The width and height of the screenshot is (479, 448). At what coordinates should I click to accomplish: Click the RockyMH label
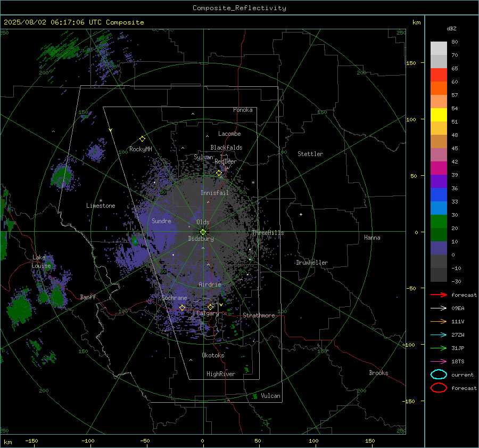pyautogui.click(x=141, y=149)
